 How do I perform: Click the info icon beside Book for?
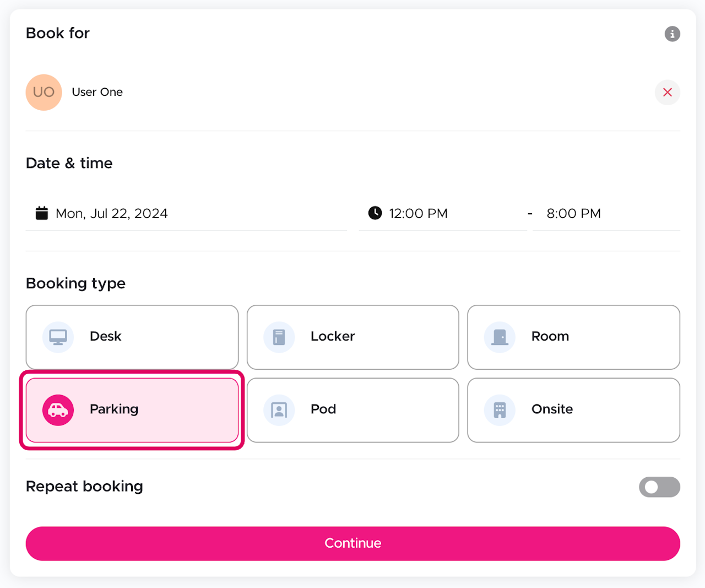(x=672, y=34)
